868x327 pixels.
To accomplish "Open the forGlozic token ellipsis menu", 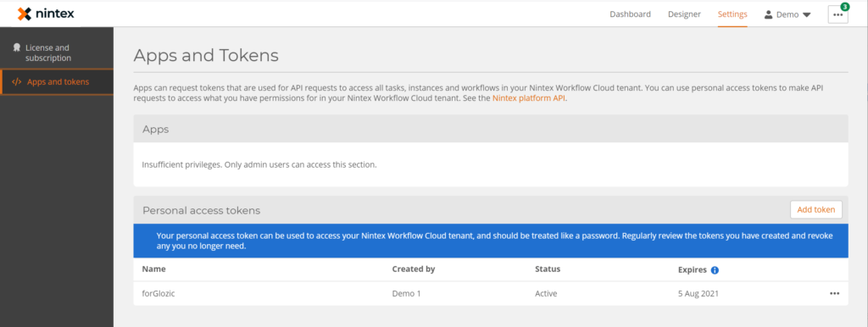I will click(834, 294).
